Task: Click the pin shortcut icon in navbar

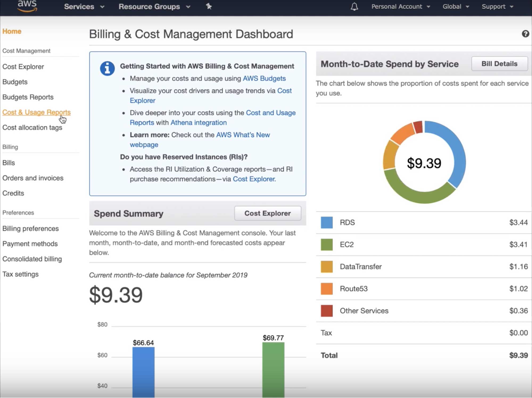Action: coord(209,6)
